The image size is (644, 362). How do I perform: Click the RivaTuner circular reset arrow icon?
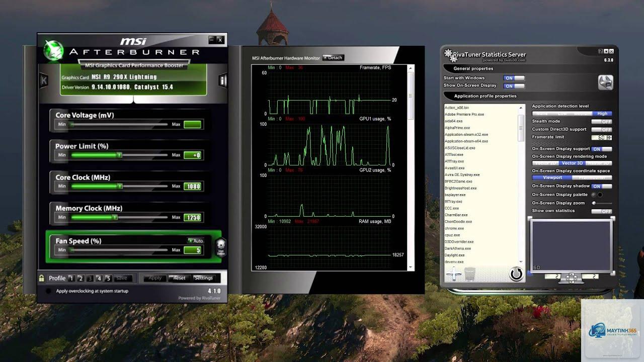coord(516,274)
